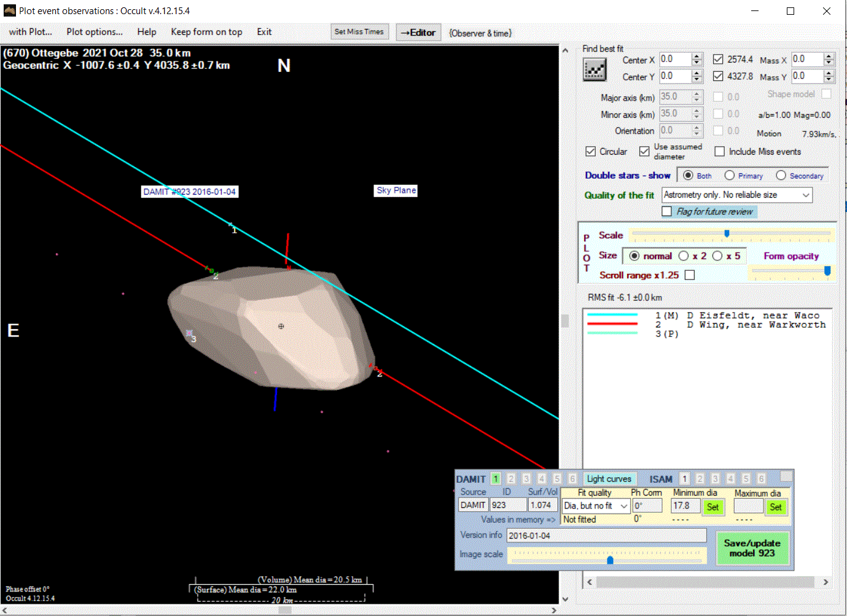
Task: Increase Center X value with up arrow
Action: 697,57
